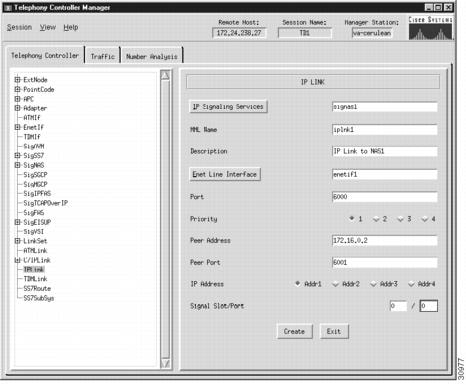The image size is (466, 385).
Task: Click the Description input field
Action: [x=385, y=151]
